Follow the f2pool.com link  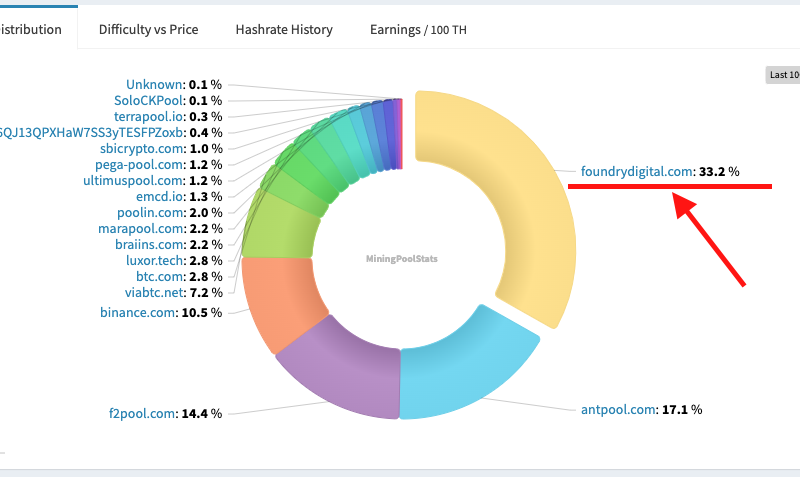pos(142,413)
